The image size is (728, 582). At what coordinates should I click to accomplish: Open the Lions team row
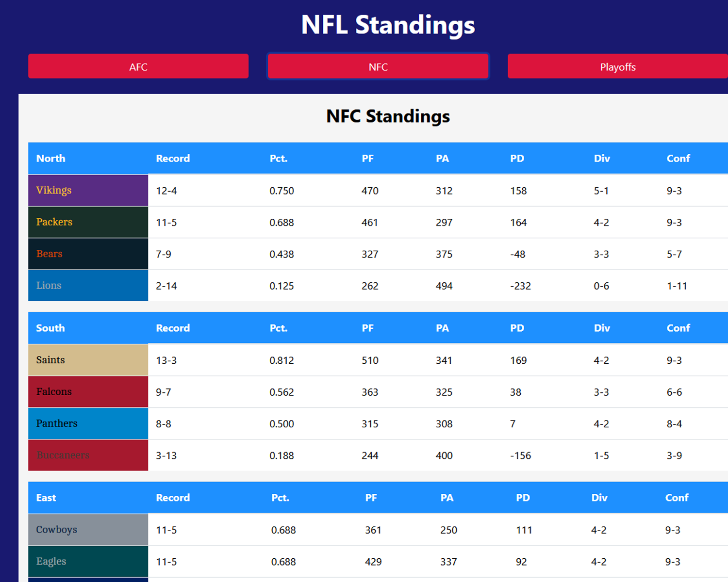click(x=88, y=286)
